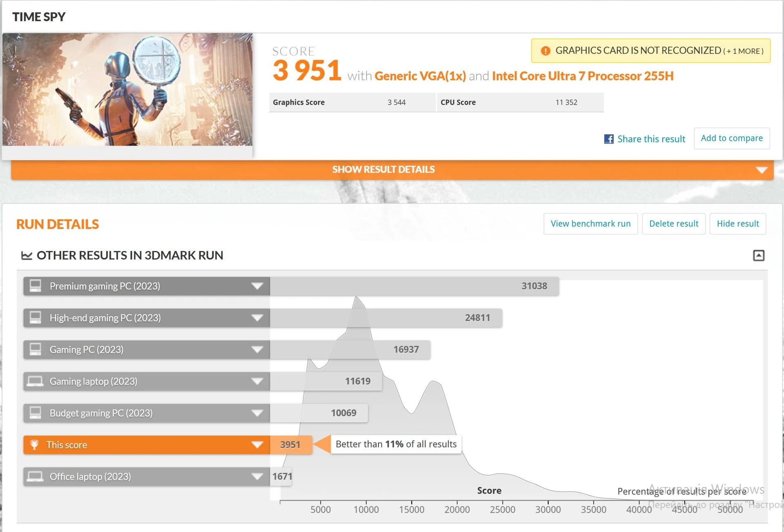Click the large 3 951 overall score

[x=307, y=71]
